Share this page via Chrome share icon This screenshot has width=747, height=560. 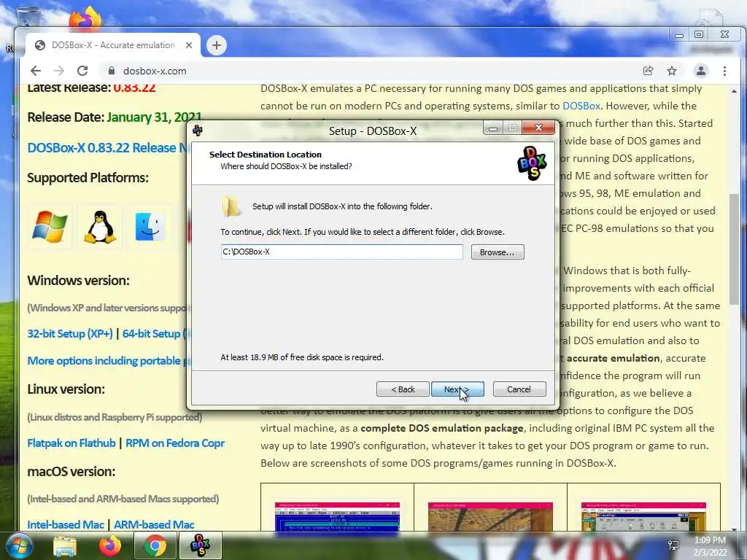click(x=648, y=71)
